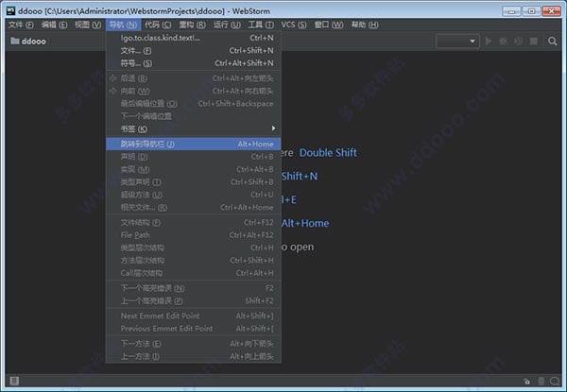Click the inspector icon in status bar

541,381
